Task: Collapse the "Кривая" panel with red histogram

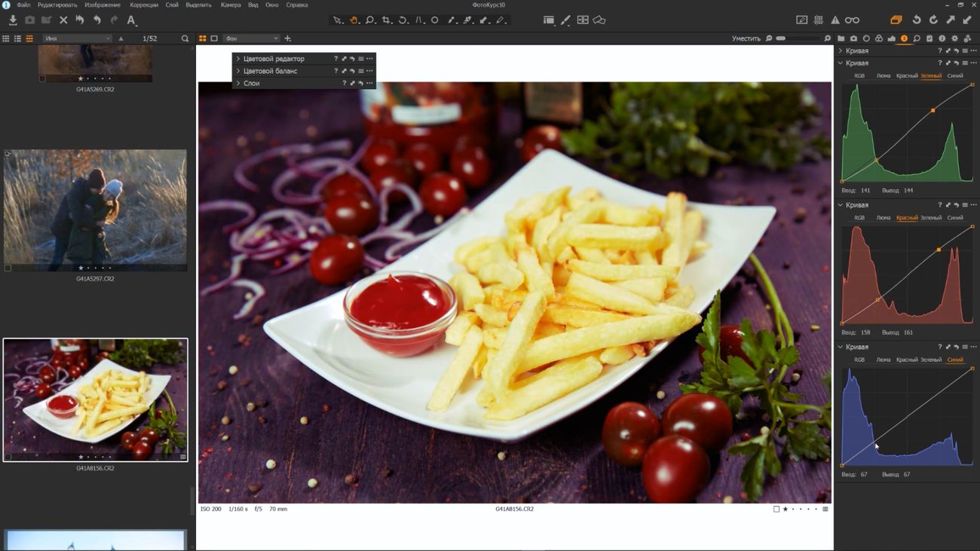Action: [841, 205]
